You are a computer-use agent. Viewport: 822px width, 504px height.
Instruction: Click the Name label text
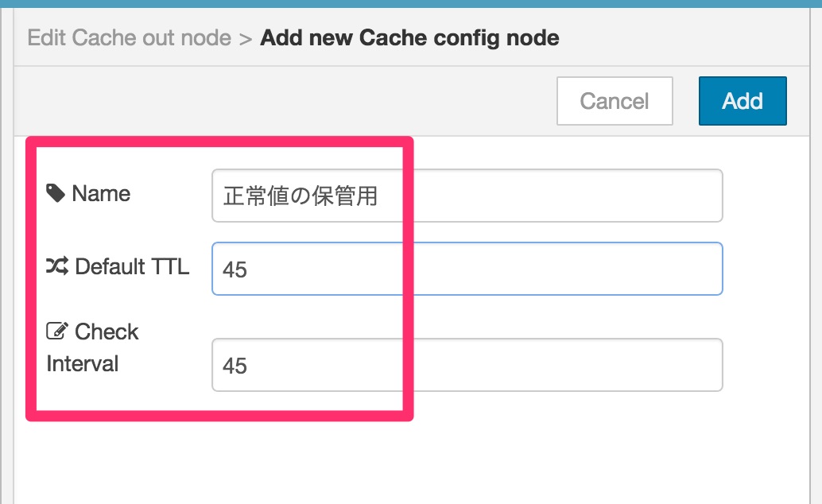click(101, 193)
